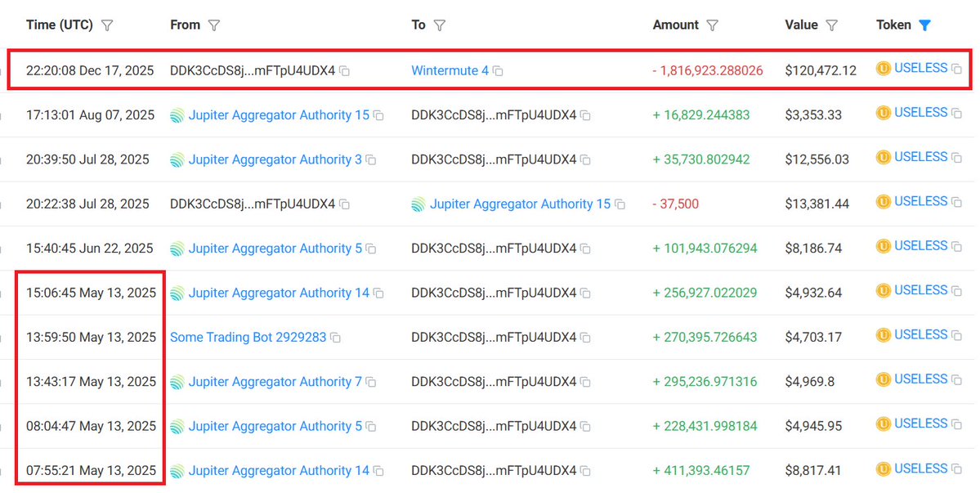This screenshot has height=493, width=980.
Task: Copy Jupiter Aggregator Authority 14 address, 15:06:45 row
Action: (378, 293)
